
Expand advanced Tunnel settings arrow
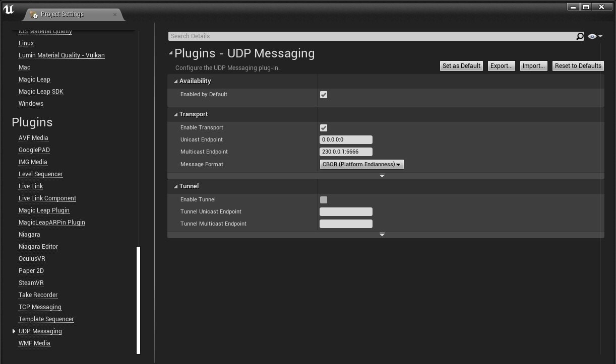(382, 235)
